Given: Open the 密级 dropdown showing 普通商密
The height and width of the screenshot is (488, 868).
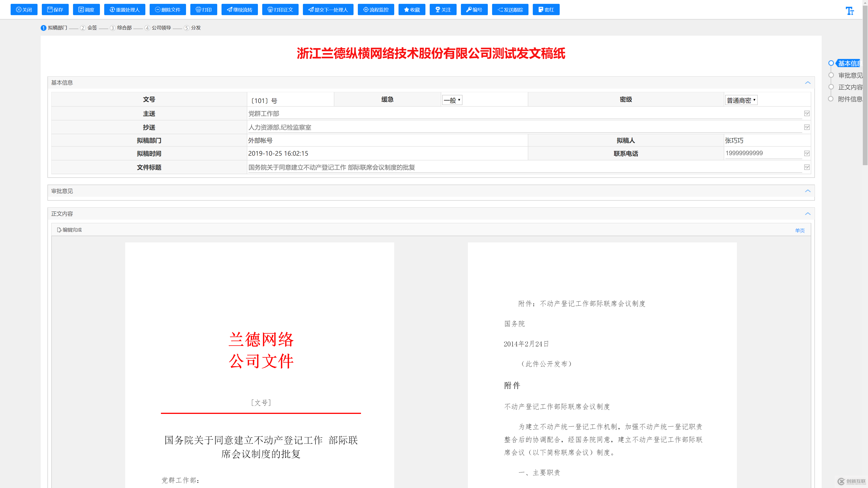Looking at the screenshot, I should [x=741, y=100].
